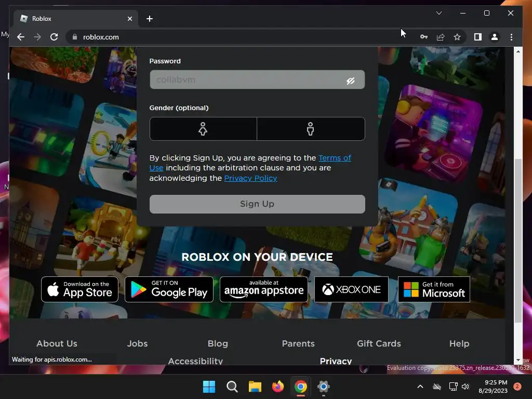
Task: Open the Amazon Appstore badge
Action: (264, 289)
